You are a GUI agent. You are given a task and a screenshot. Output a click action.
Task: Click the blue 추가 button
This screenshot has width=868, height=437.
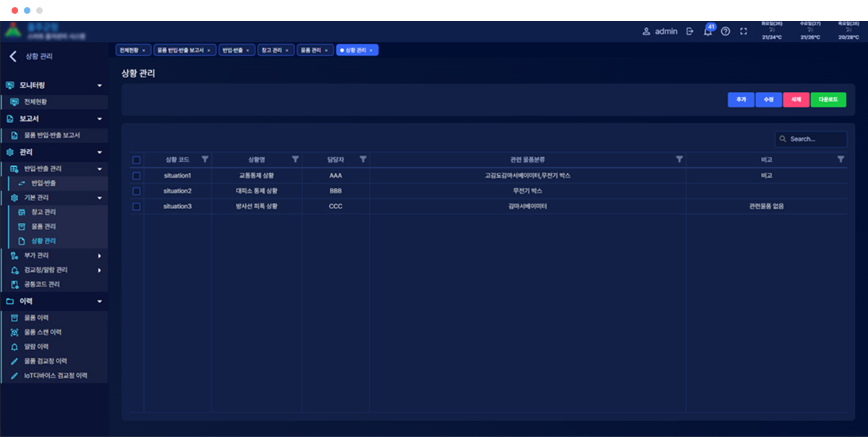[741, 100]
